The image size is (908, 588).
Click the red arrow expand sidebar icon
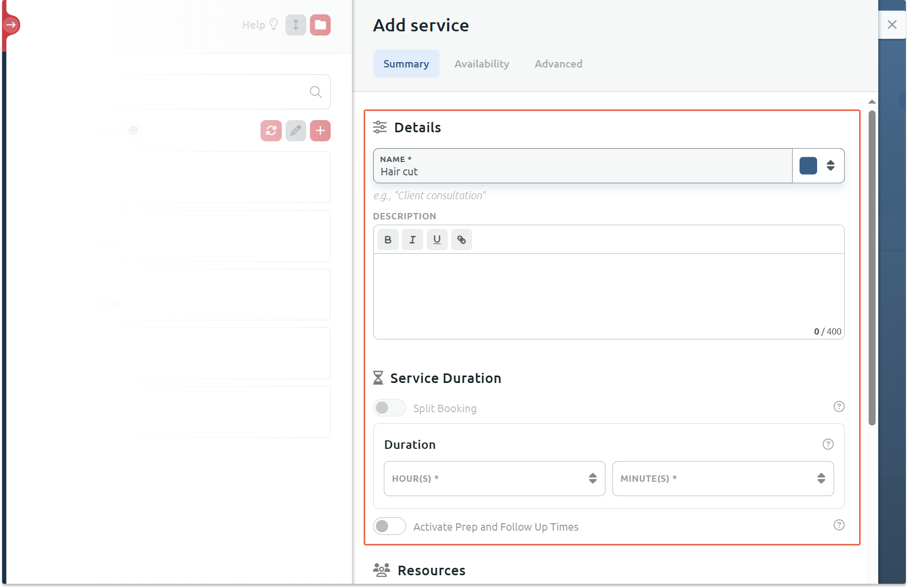pos(11,25)
